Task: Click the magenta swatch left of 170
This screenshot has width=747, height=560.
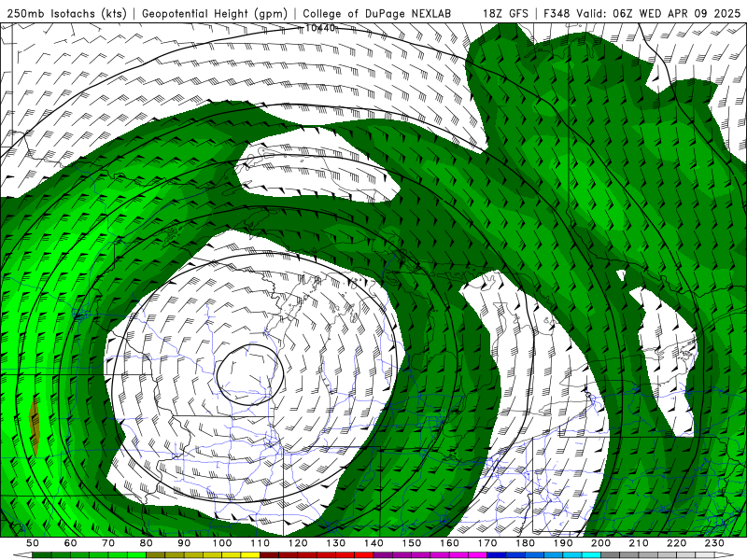Action: pyautogui.click(x=478, y=555)
